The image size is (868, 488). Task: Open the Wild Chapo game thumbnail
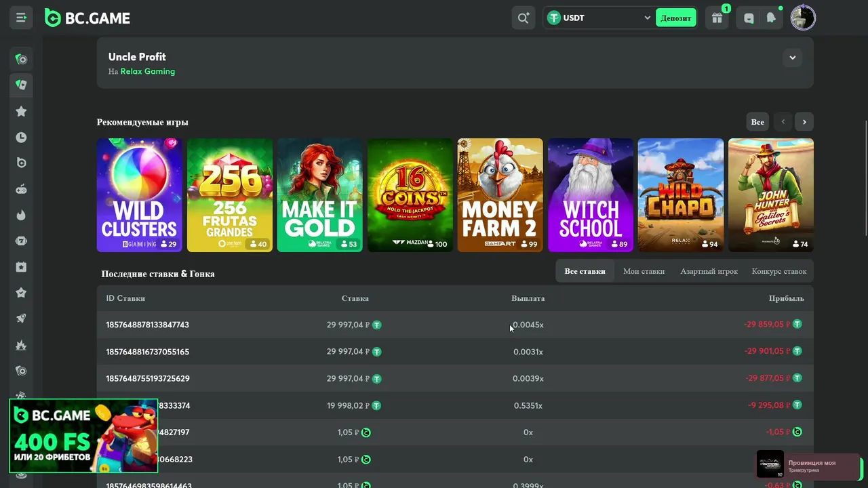(681, 195)
